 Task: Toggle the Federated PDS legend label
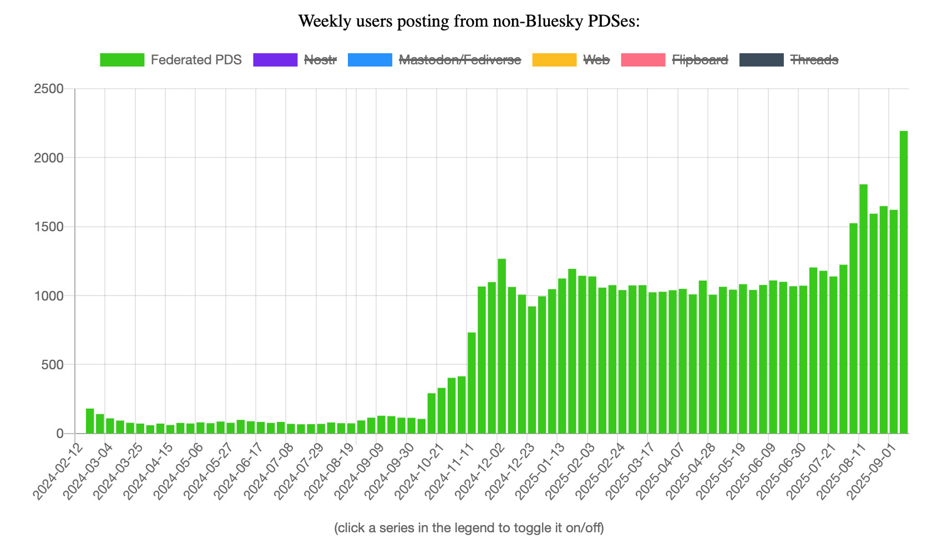coord(196,60)
